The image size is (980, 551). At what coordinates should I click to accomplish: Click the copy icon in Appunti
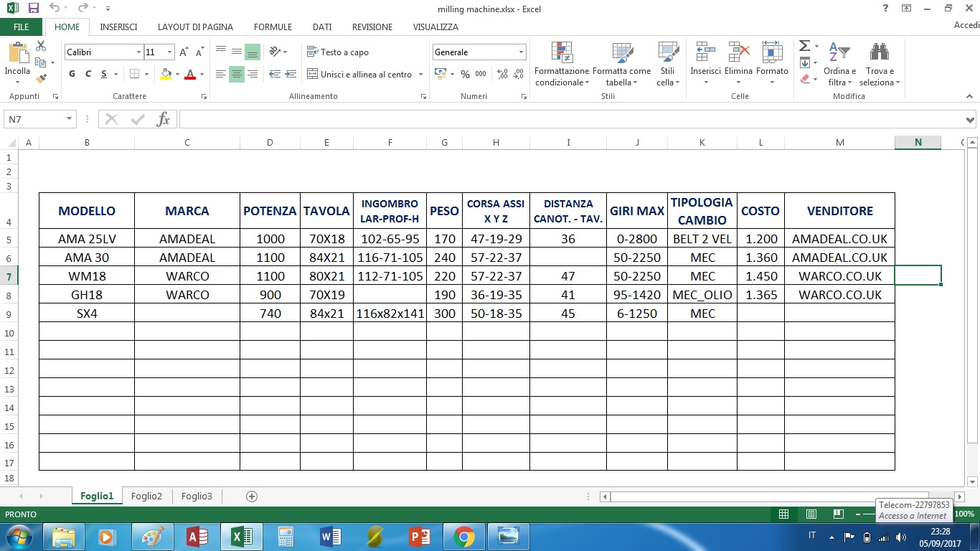coord(41,62)
